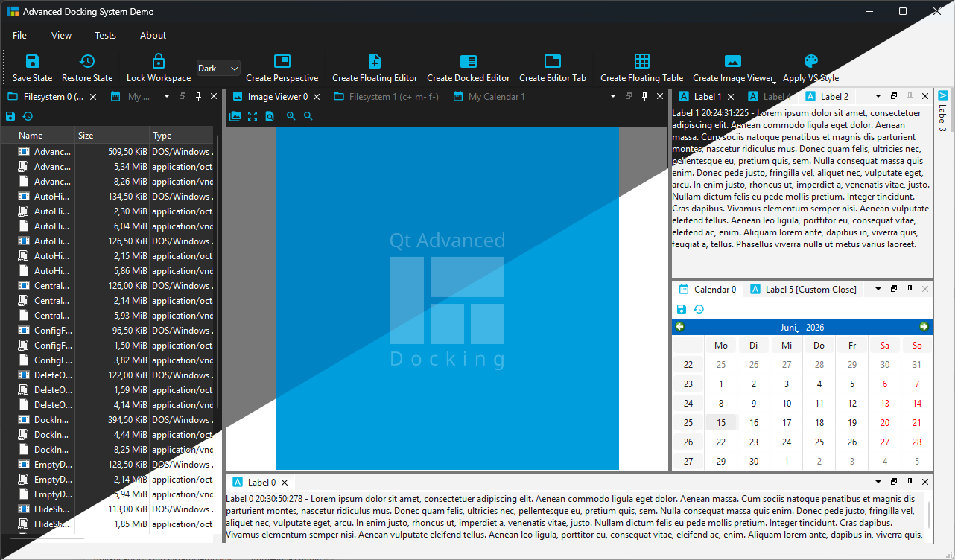Select day 17 in the calendar
The image size is (955, 560).
(x=787, y=423)
